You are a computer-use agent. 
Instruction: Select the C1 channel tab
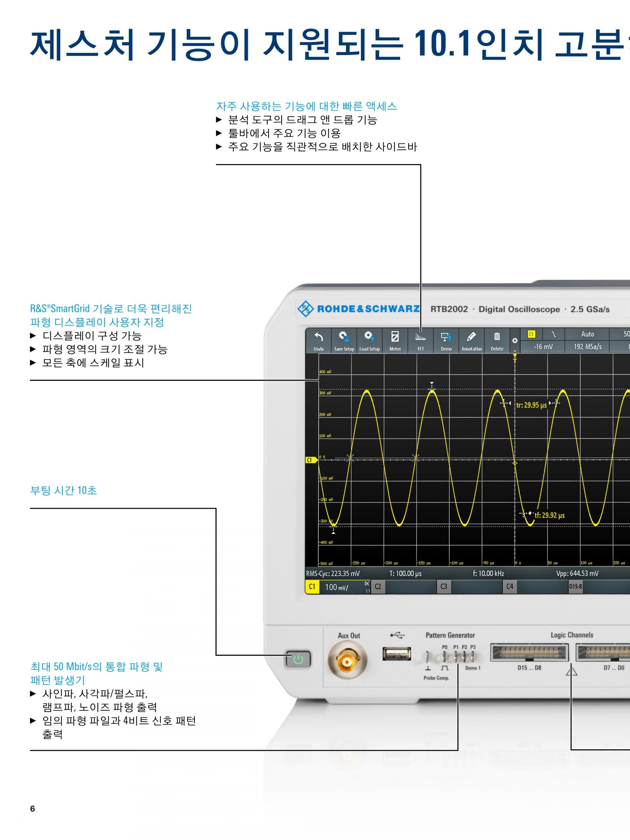(x=312, y=587)
